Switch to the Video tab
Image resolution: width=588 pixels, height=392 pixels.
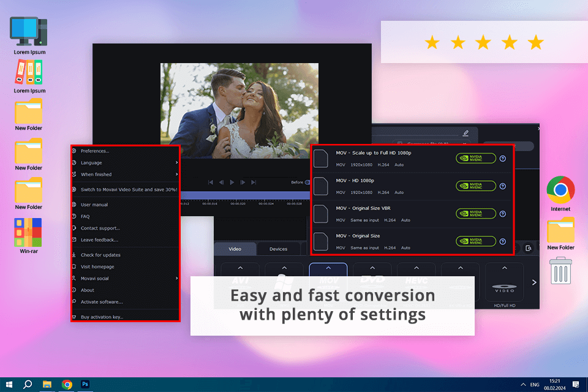pos(235,249)
